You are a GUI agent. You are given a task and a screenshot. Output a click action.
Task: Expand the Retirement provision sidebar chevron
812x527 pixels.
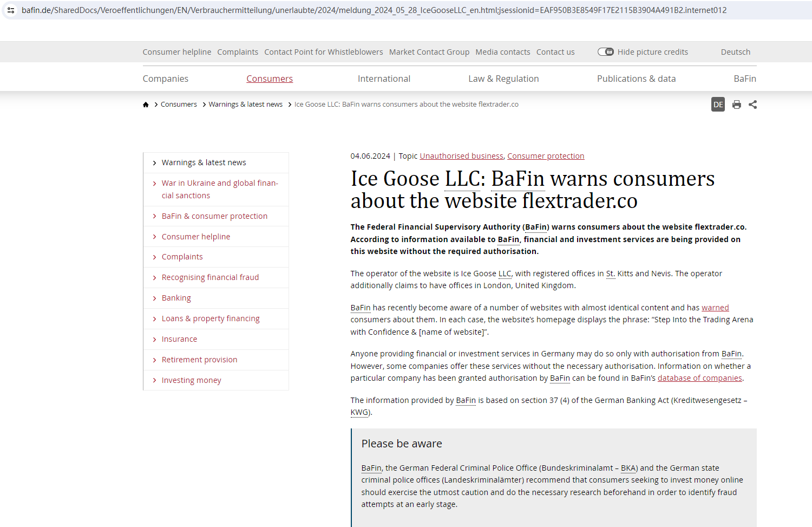[154, 360]
